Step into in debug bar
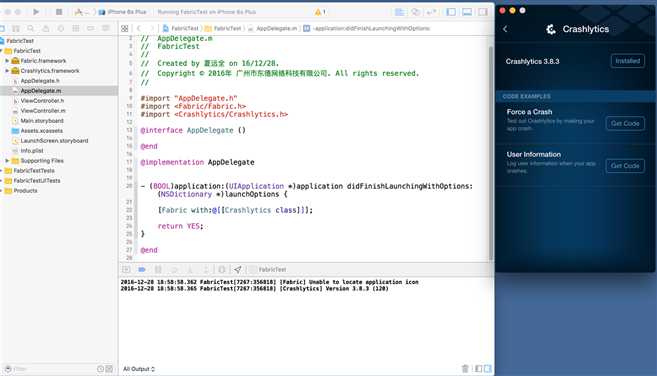 coord(190,270)
